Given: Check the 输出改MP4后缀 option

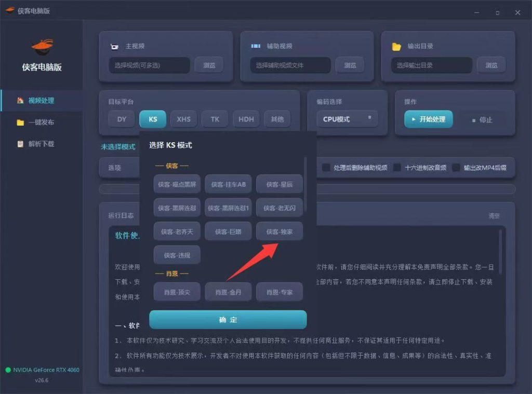Looking at the screenshot, I should (x=456, y=168).
